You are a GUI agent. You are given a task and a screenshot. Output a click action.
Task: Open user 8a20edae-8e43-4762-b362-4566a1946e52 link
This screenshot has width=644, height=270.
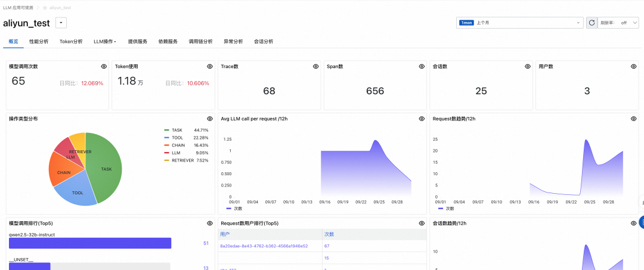[x=264, y=246]
